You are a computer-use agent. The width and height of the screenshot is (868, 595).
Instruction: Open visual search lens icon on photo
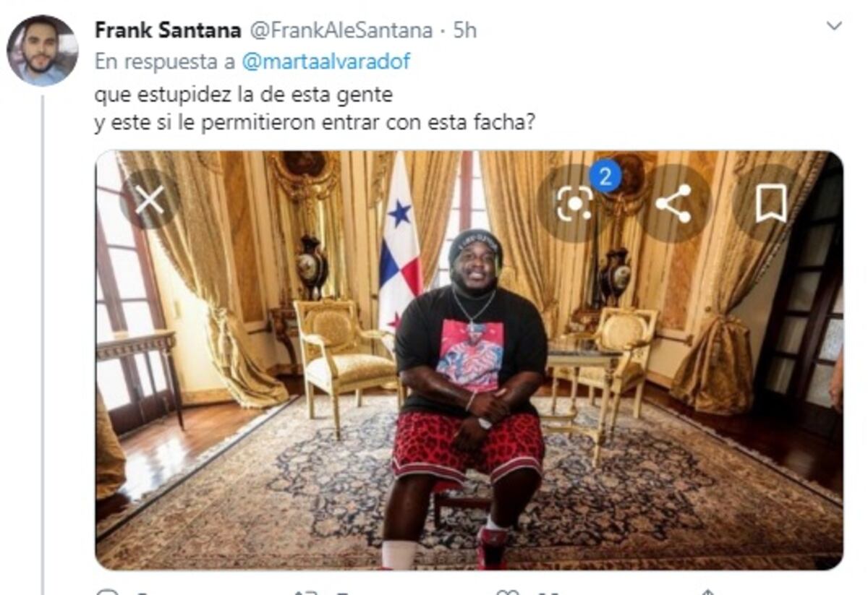(574, 203)
